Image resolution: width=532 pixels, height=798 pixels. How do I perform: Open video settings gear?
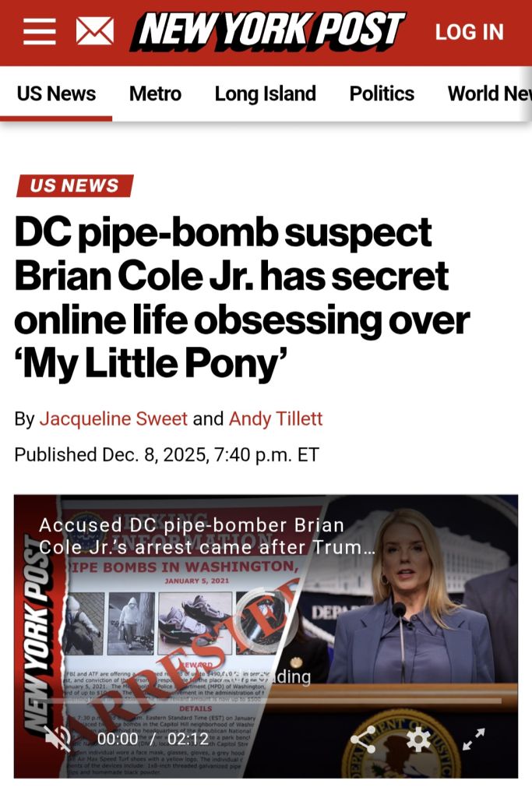[x=418, y=740]
